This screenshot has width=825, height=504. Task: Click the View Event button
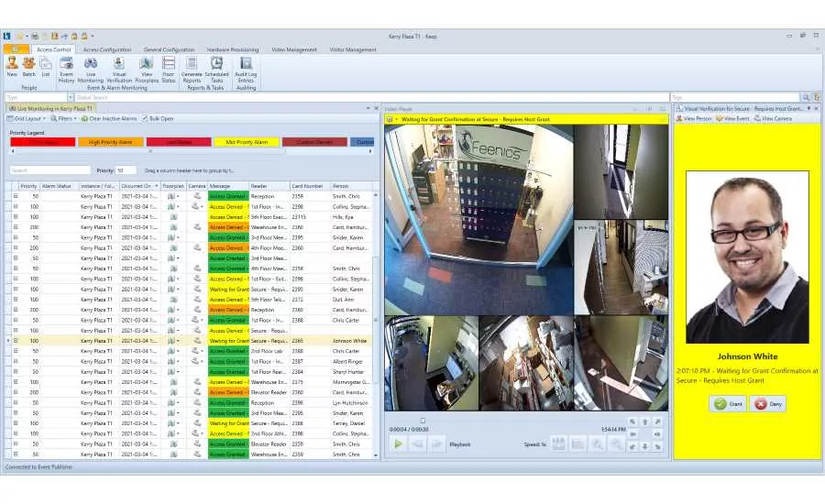tap(732, 119)
